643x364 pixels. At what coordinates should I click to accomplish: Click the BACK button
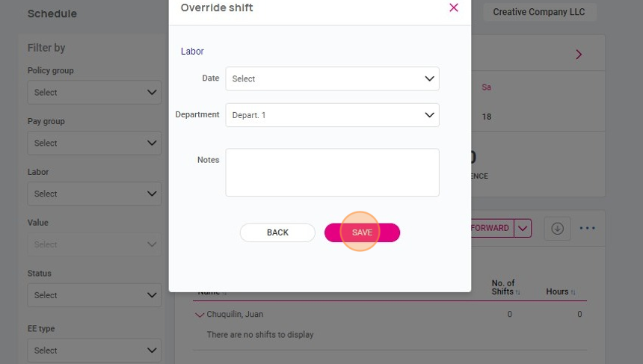(277, 232)
